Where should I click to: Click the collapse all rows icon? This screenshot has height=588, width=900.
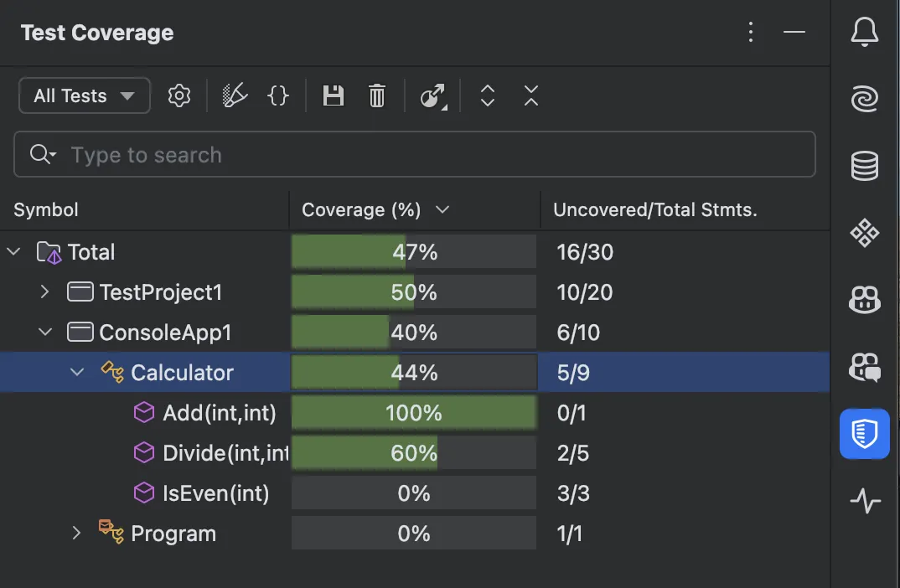coord(531,95)
